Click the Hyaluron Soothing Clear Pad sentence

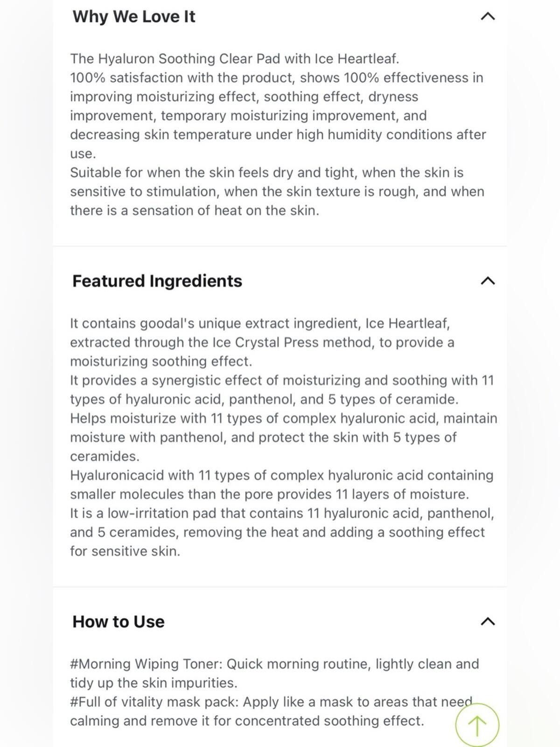coord(235,59)
